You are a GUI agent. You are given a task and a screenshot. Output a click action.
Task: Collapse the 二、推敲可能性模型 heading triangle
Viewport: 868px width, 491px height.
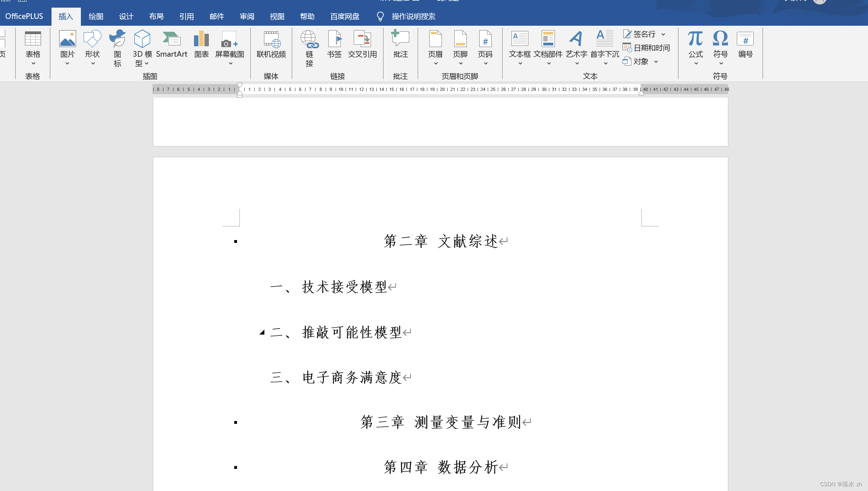pos(262,332)
